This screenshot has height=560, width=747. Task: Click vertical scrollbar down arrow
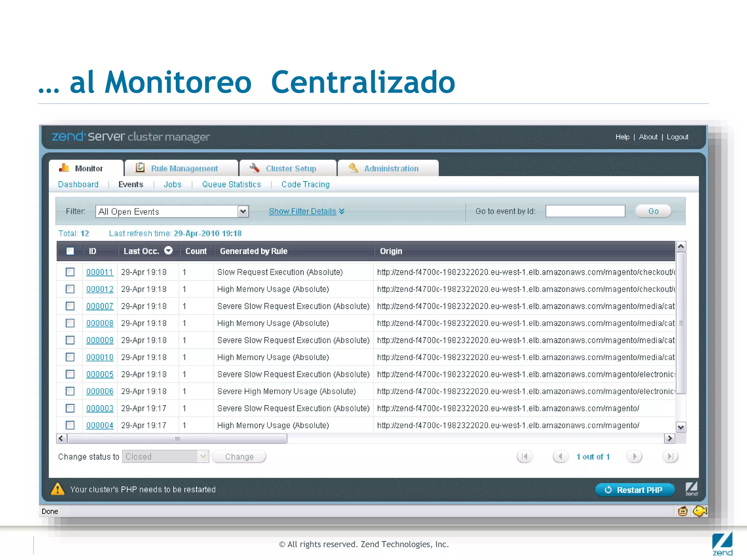coord(681,427)
